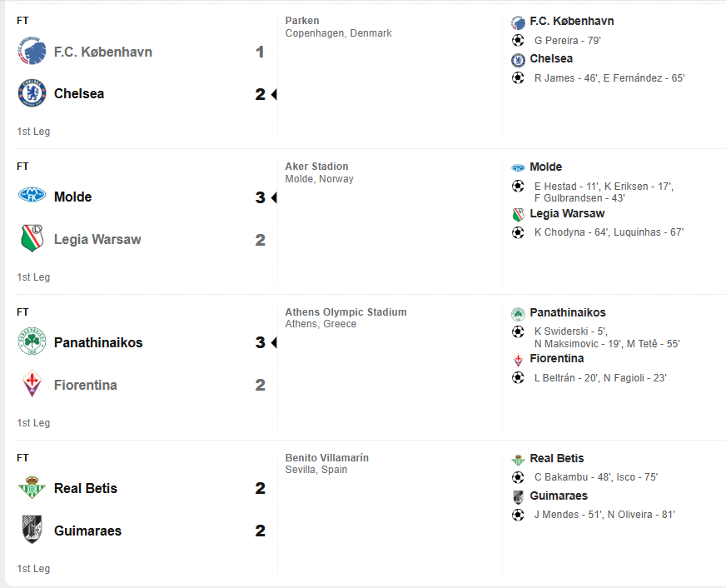Click the large F.C. København crest
The image size is (726, 588).
pos(32,51)
